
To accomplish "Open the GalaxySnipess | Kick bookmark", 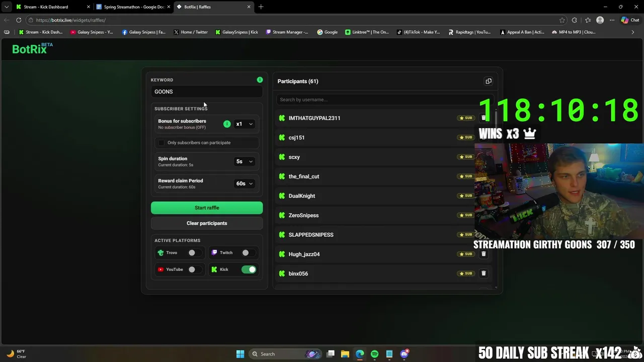I will pyautogui.click(x=236, y=32).
